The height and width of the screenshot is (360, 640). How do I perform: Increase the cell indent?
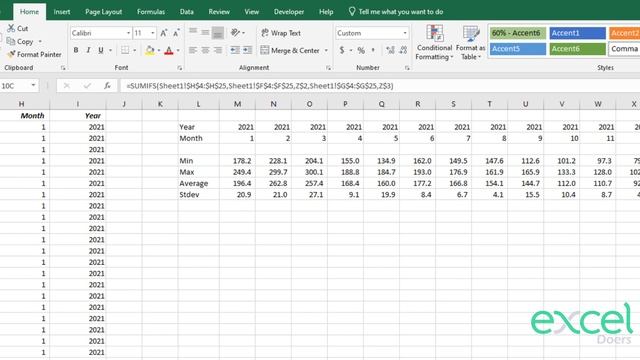point(248,50)
